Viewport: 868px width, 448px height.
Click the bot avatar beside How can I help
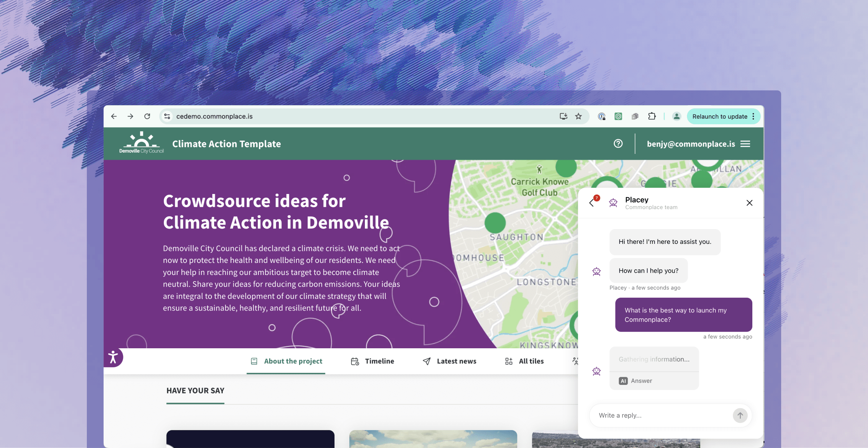[x=597, y=272]
